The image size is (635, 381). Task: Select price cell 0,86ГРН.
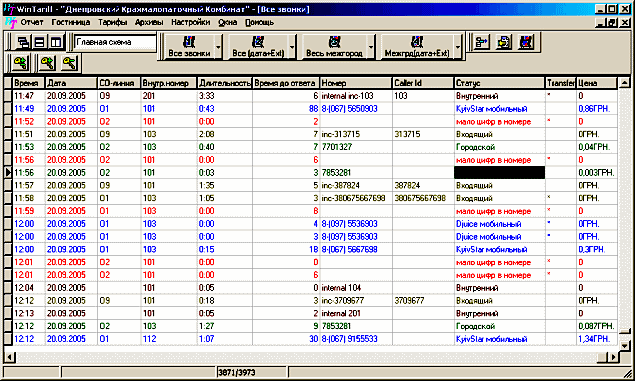tap(597, 109)
